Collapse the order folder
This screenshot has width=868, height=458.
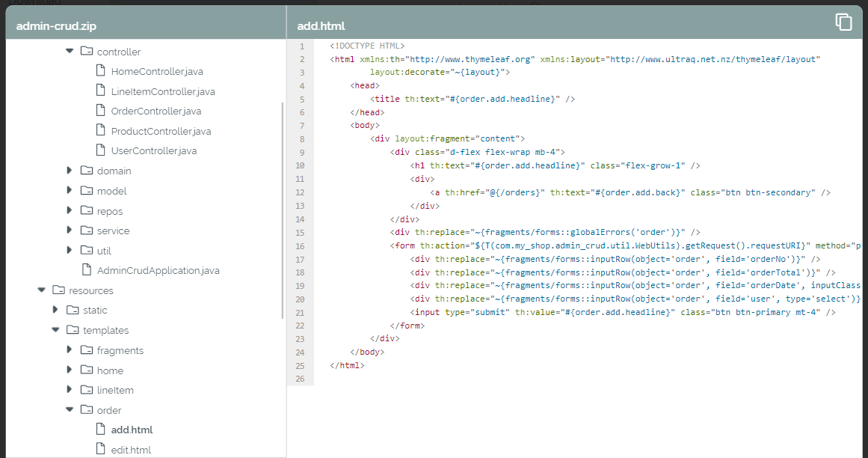70,410
